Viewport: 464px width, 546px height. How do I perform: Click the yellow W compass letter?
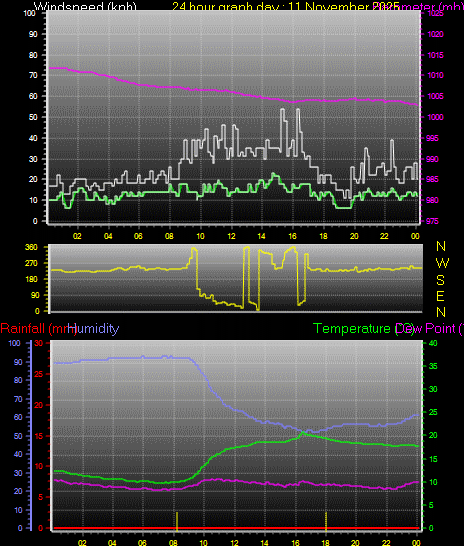442,263
